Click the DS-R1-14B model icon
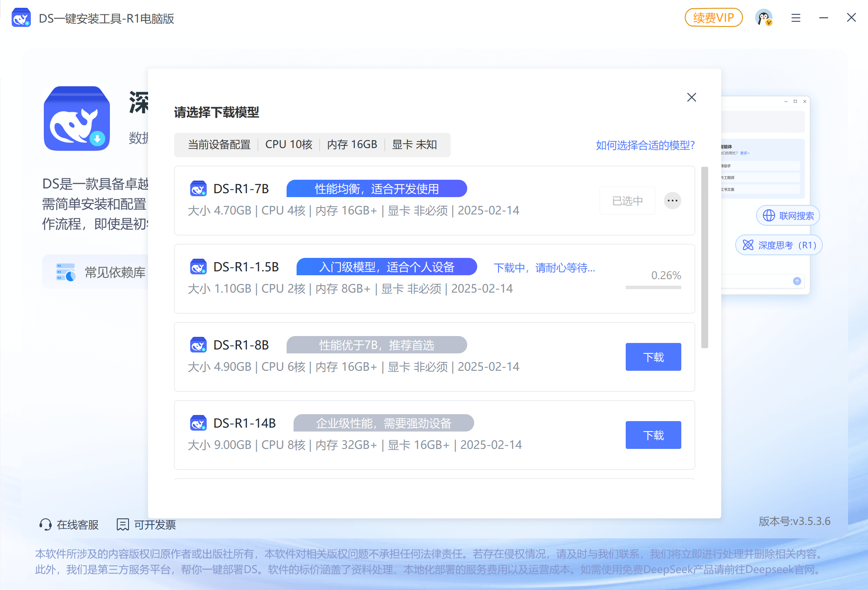The image size is (868, 590). click(198, 423)
